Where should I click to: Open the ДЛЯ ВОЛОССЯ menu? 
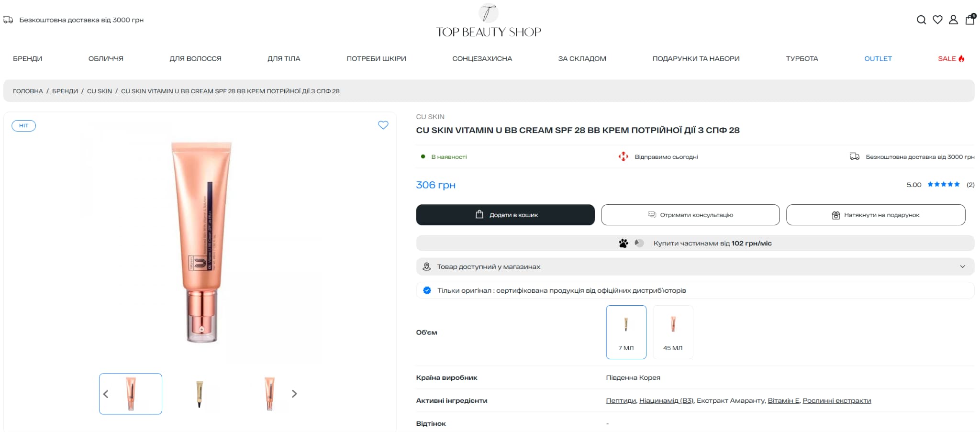click(x=195, y=59)
